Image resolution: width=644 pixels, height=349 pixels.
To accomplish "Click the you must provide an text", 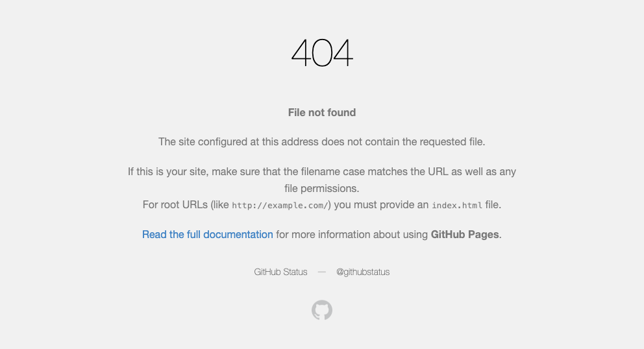I will [x=381, y=205].
